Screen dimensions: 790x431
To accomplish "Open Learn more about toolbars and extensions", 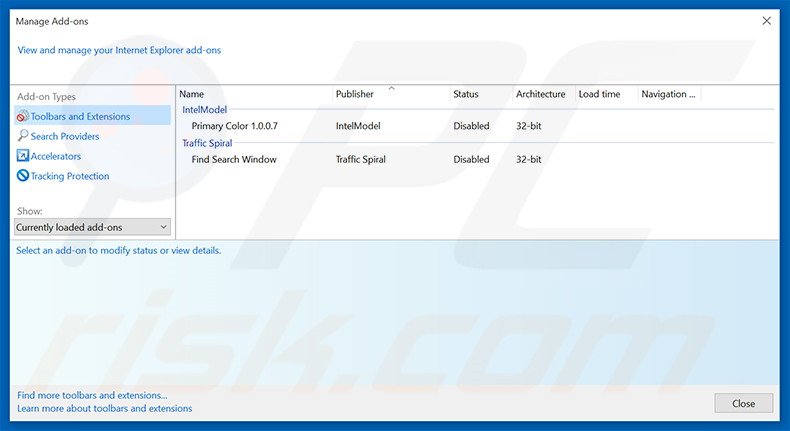I will [x=104, y=408].
